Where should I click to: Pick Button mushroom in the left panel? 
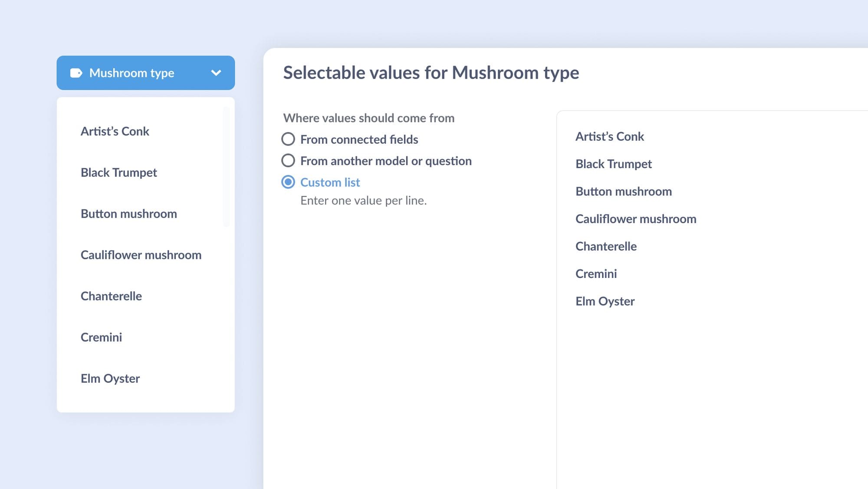(128, 214)
